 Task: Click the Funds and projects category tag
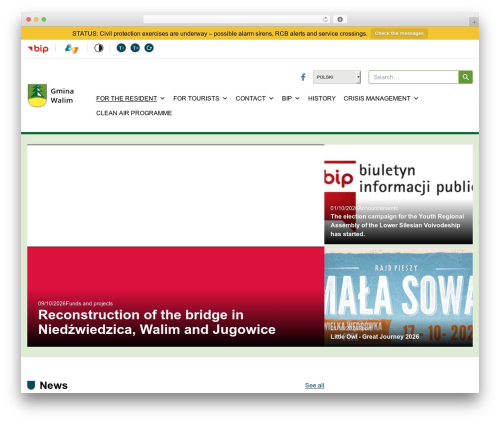click(89, 303)
